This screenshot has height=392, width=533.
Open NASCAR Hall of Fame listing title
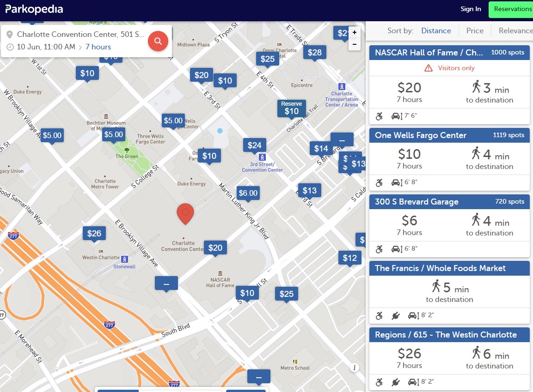[x=429, y=53]
